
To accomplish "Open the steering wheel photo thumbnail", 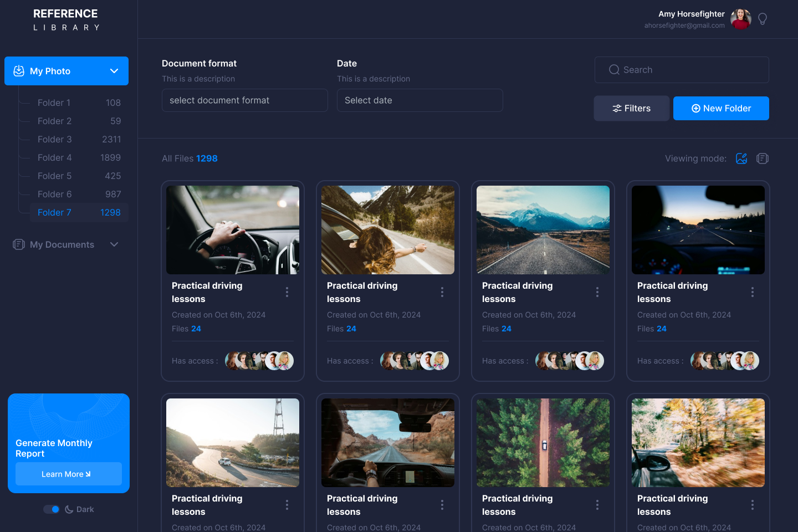I will (233, 230).
